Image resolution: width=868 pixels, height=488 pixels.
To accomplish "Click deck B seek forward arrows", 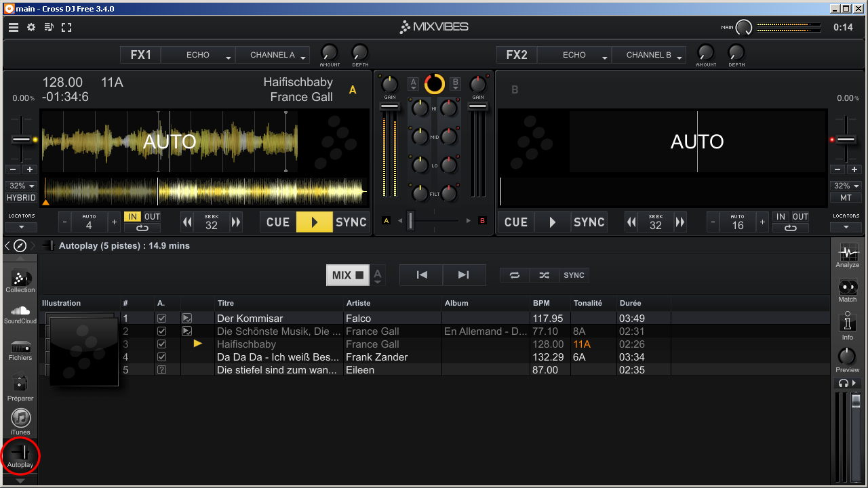I will (680, 222).
